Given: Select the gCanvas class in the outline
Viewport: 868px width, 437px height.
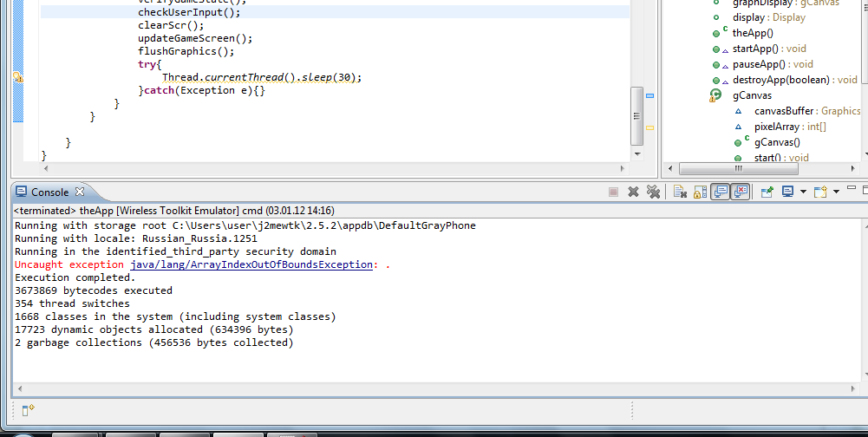Looking at the screenshot, I should click(751, 95).
